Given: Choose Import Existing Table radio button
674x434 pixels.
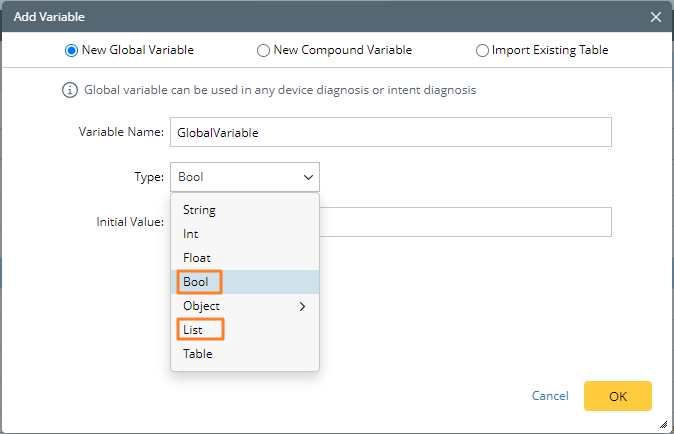Looking at the screenshot, I should pos(483,50).
